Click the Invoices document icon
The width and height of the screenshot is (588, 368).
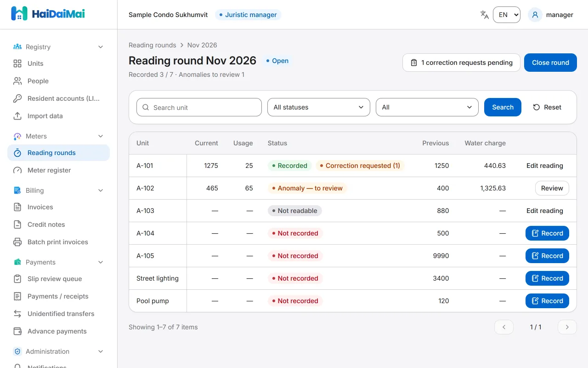17,207
